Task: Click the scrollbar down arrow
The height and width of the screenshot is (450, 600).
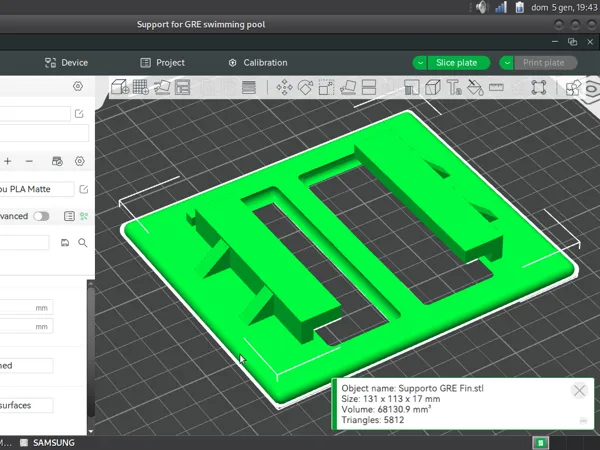Action: [x=91, y=431]
